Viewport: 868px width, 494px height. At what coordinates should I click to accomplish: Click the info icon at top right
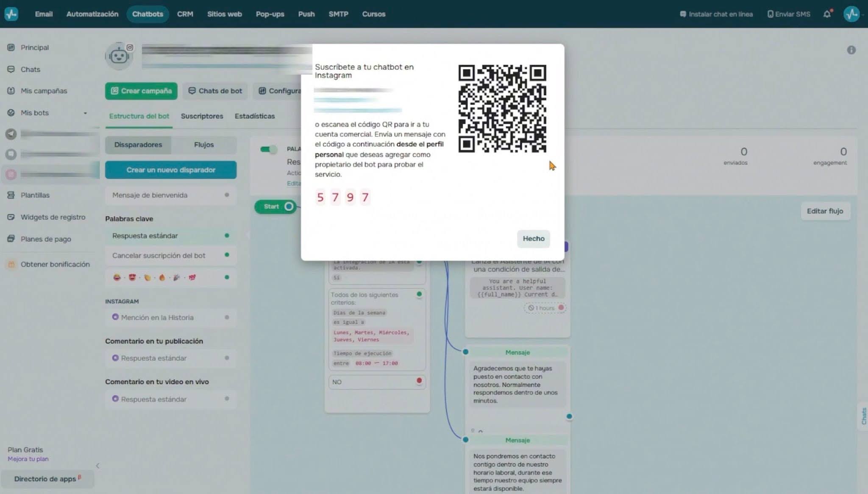[x=851, y=50]
